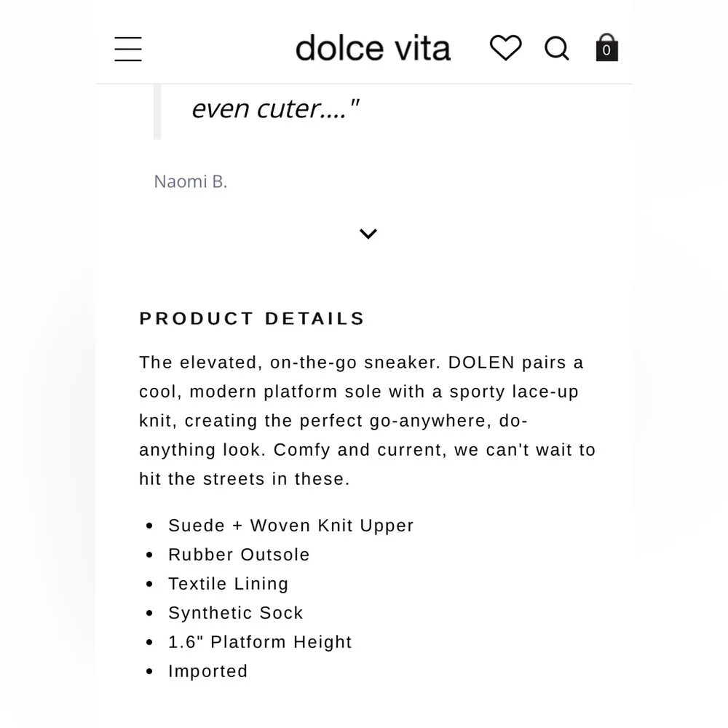Click the Suede + Woven Knit Upper bullet
728x728 pixels.
[x=290, y=525]
